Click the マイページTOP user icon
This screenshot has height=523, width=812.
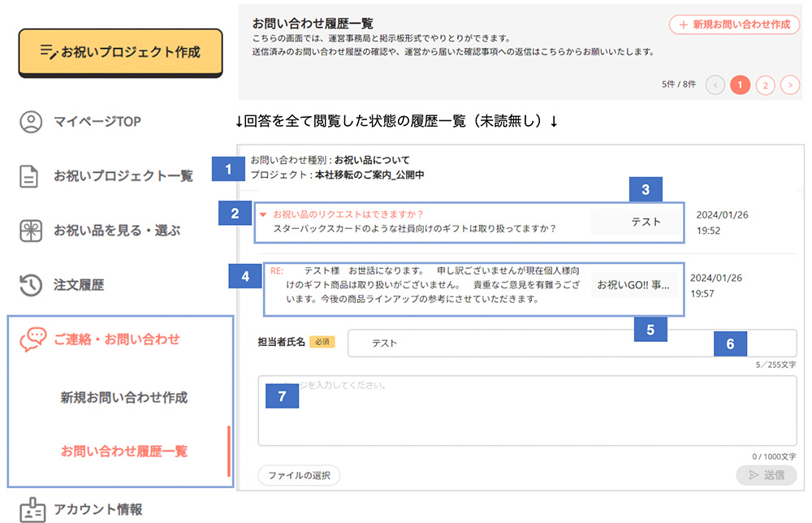coord(31,122)
